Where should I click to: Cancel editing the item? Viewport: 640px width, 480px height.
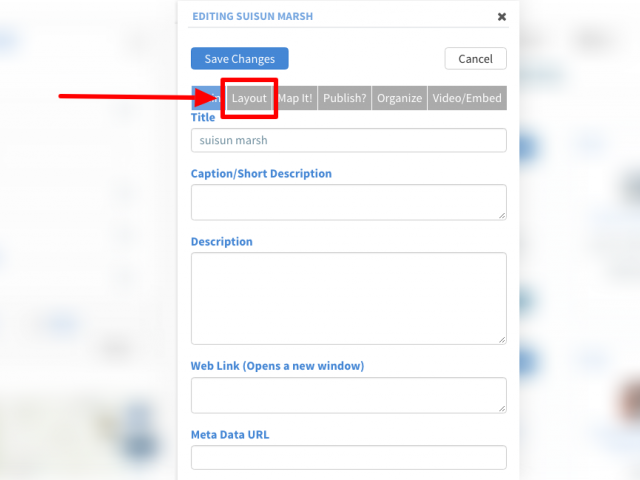(x=476, y=58)
